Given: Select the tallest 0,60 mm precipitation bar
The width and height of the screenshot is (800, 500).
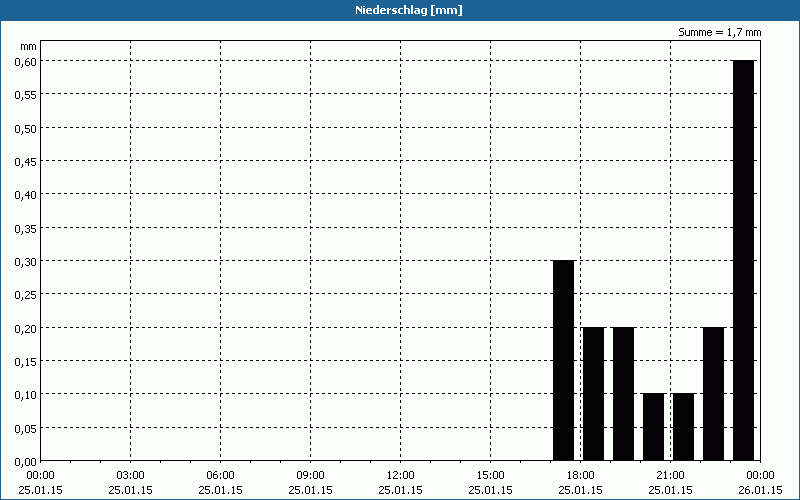Looking at the screenshot, I should [743, 260].
